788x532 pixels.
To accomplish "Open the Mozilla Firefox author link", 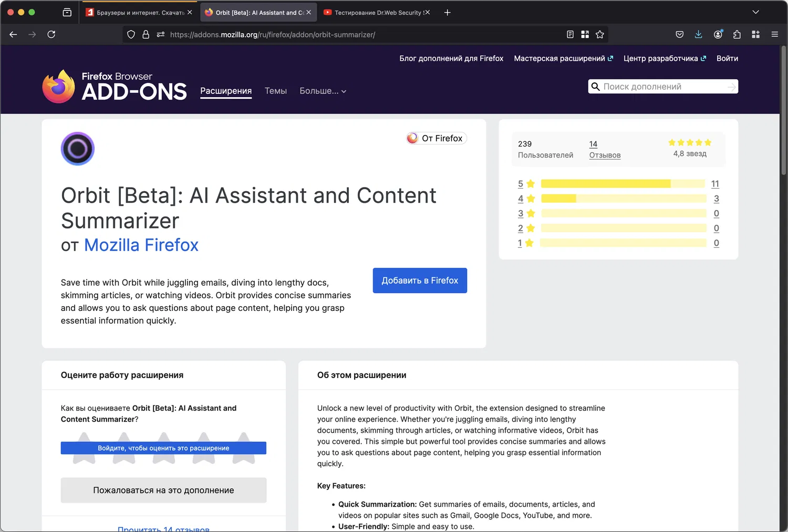I will tap(141, 245).
